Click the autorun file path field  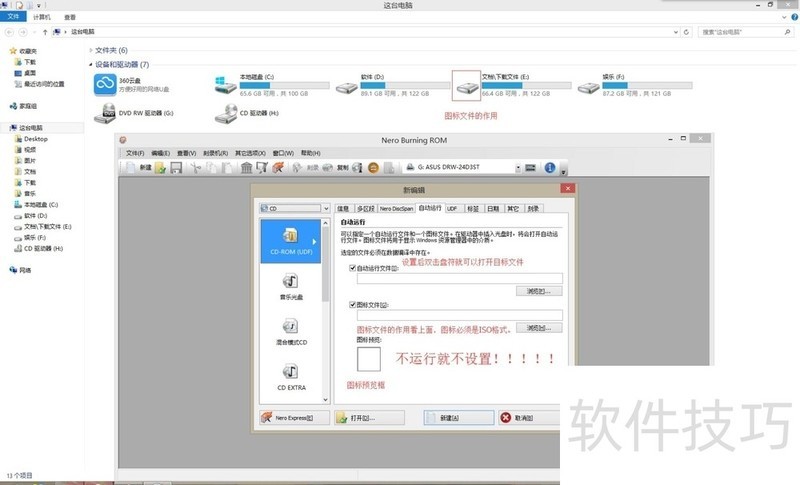point(460,278)
